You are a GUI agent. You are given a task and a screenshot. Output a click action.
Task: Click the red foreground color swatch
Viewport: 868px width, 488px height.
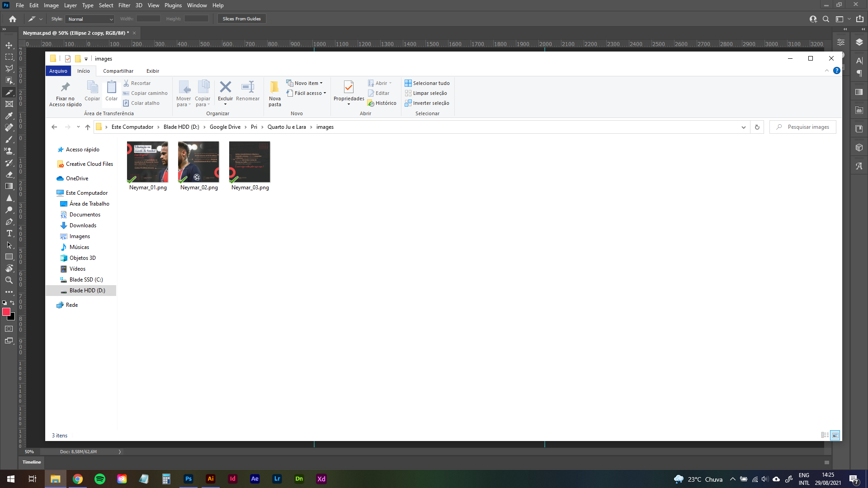coord(6,312)
